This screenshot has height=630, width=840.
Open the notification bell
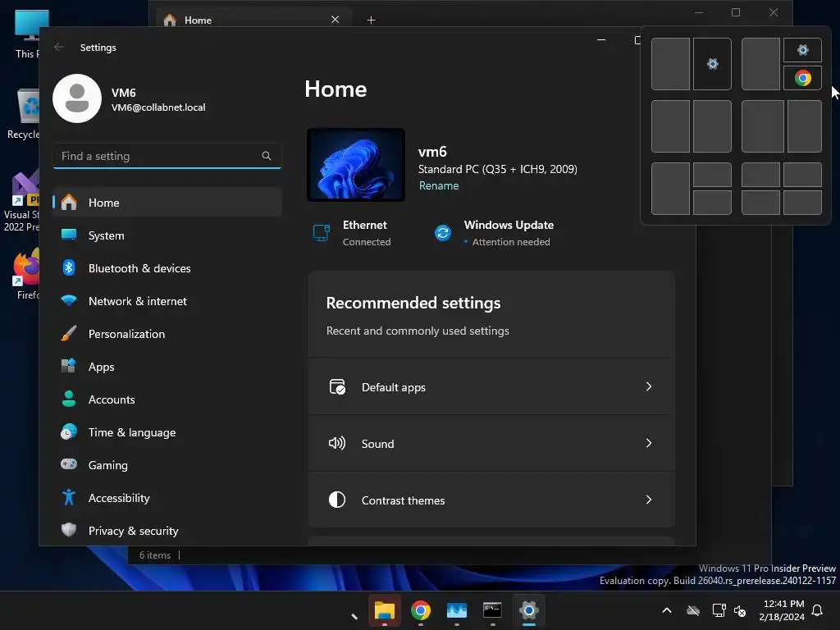click(818, 610)
